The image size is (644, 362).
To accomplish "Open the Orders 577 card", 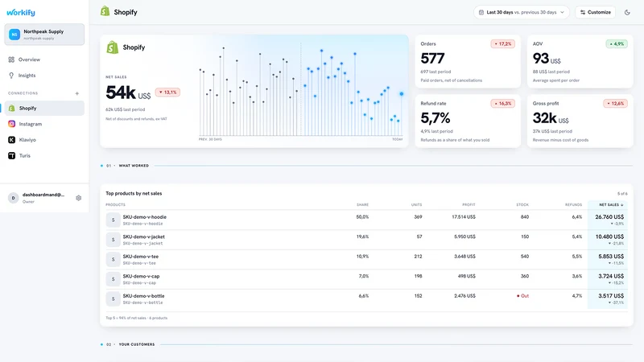I will click(468, 62).
